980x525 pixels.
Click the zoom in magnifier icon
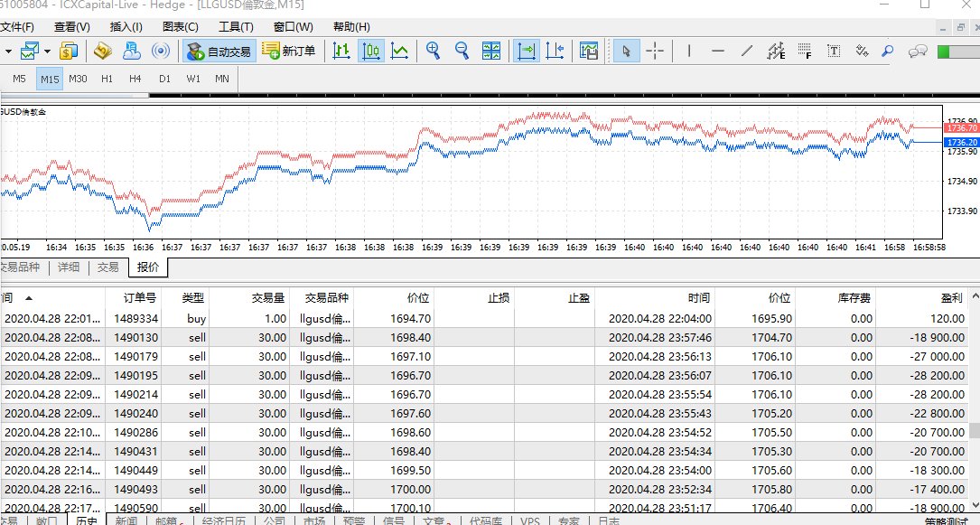click(434, 51)
